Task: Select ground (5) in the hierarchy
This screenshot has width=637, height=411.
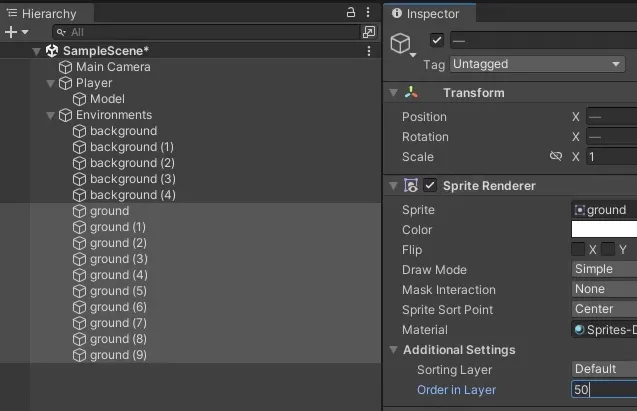Action: point(118,291)
